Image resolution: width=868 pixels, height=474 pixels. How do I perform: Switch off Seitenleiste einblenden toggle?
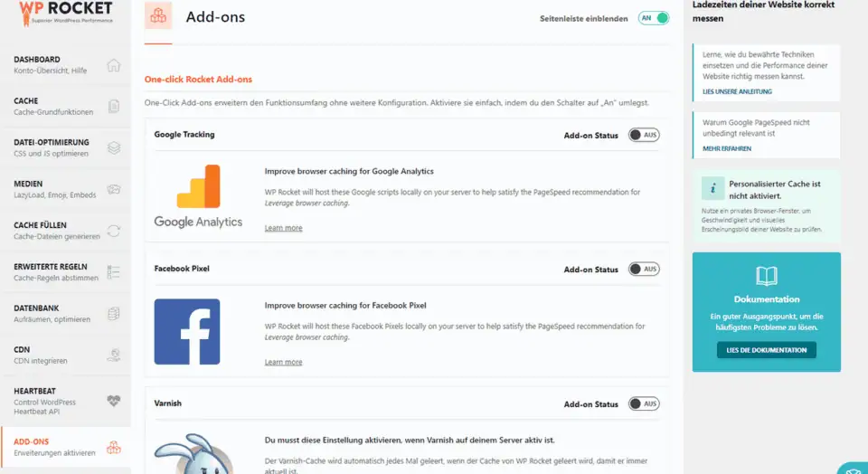(x=653, y=18)
